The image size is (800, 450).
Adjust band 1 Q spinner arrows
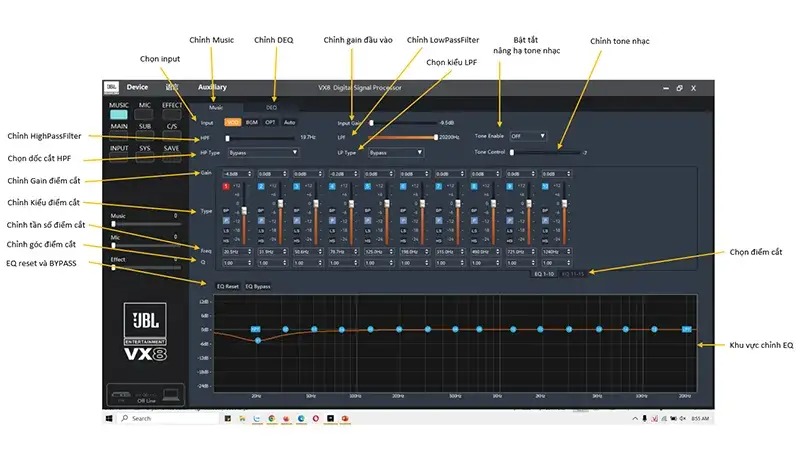249,263
